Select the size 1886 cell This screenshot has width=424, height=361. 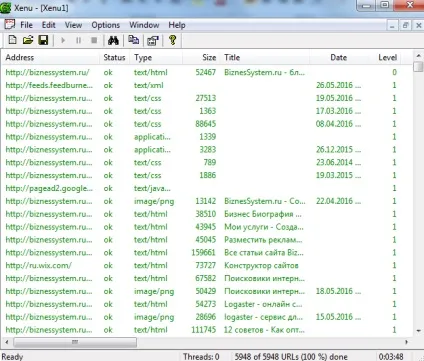point(208,175)
